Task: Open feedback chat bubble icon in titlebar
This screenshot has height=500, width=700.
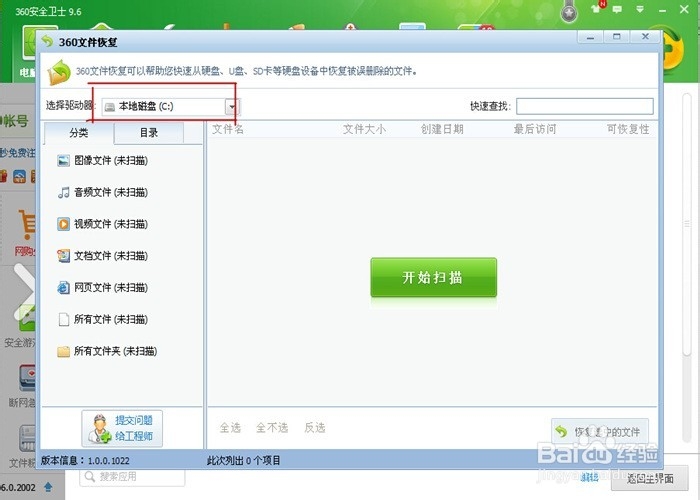Action: [x=617, y=9]
